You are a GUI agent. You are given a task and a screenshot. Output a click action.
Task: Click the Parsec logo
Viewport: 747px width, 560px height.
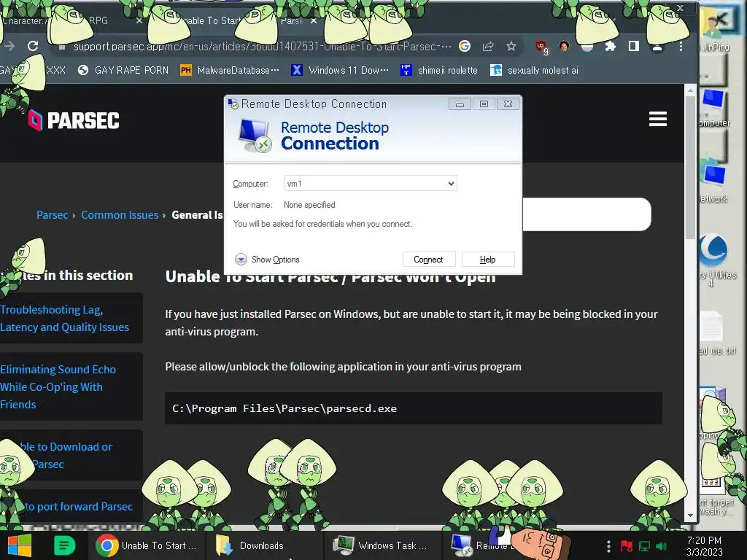click(x=74, y=120)
